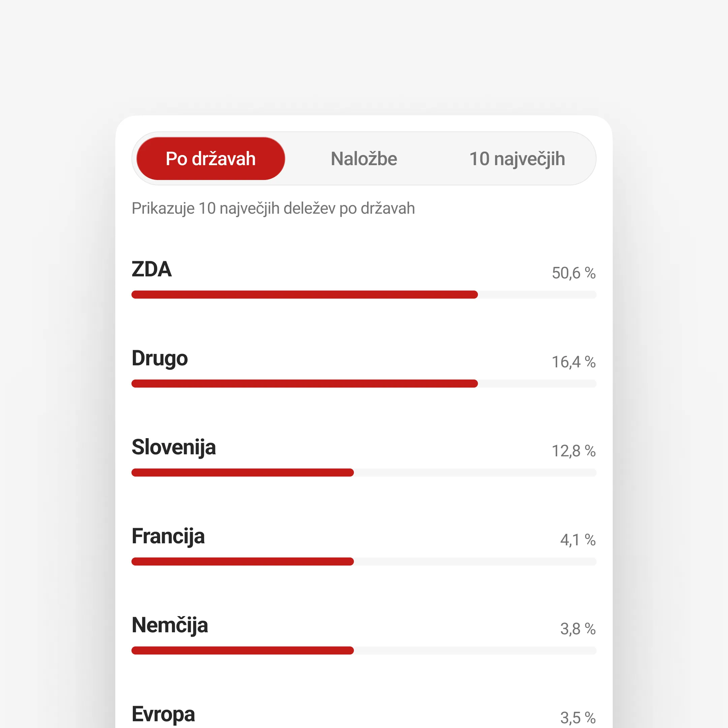The height and width of the screenshot is (728, 728).
Task: Click the Slovenija progress bar
Action: pyautogui.click(x=364, y=473)
